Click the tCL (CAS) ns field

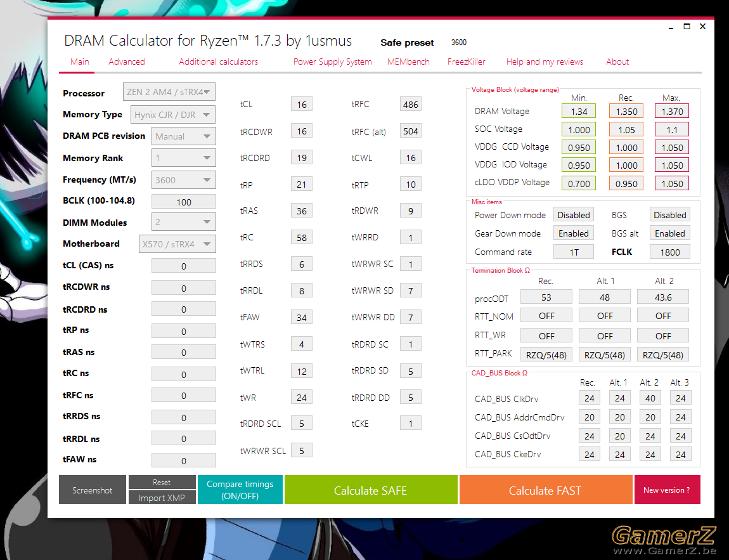(x=184, y=266)
